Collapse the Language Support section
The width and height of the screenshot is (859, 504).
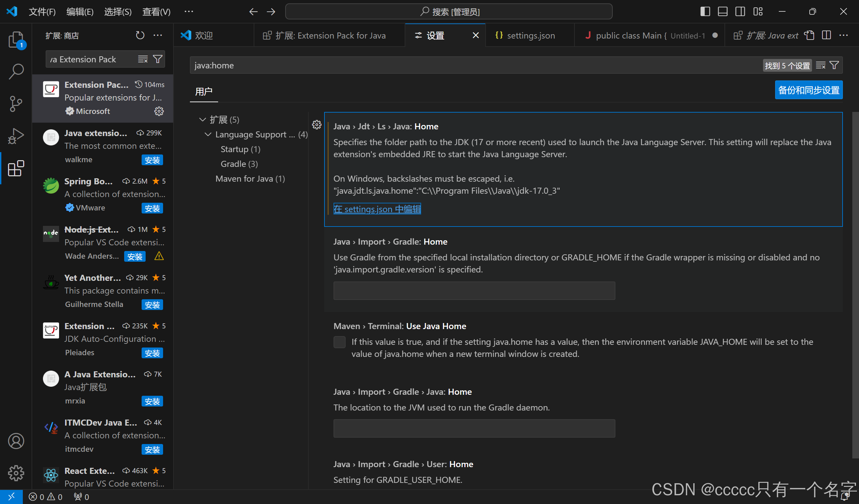pyautogui.click(x=208, y=134)
